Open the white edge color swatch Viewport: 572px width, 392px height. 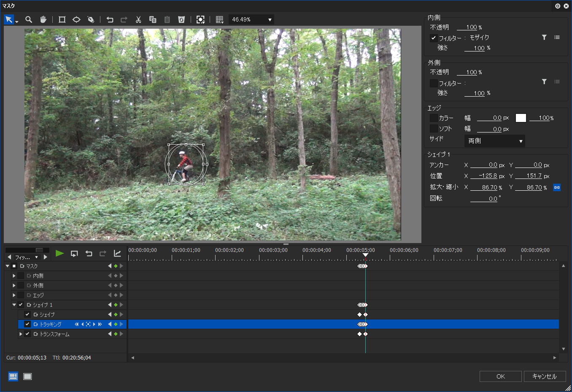coord(521,118)
